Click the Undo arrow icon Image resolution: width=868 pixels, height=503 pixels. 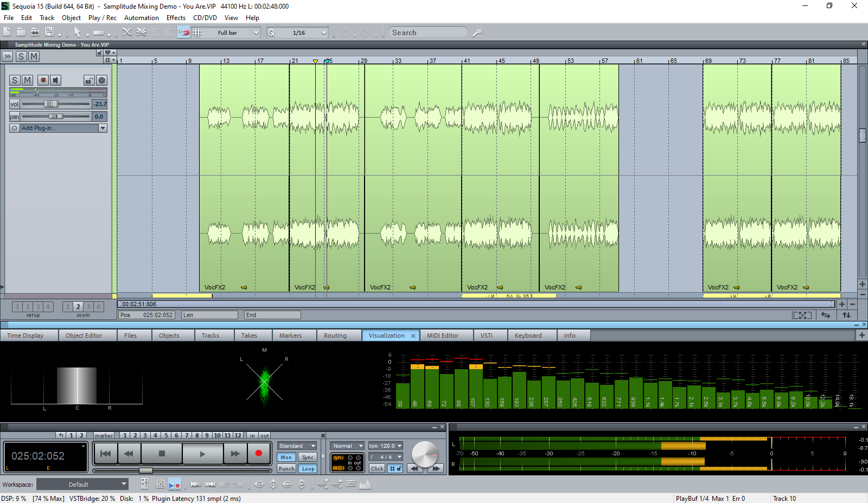pos(345,33)
